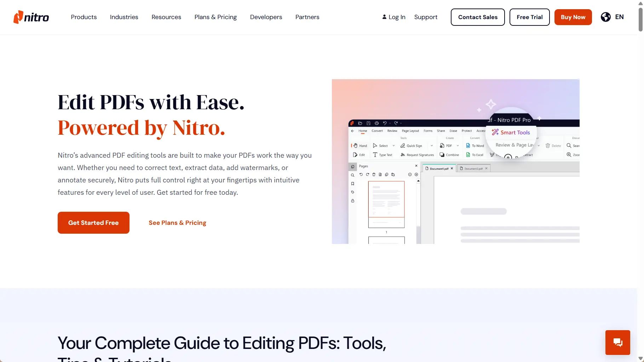Start a Free Trial
Image resolution: width=644 pixels, height=362 pixels.
tap(529, 17)
